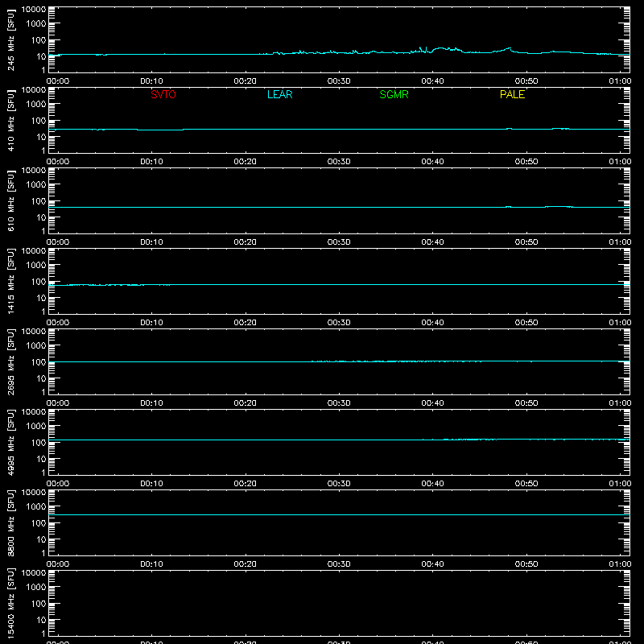Click 01:00 tick label under the 245 MHz plot

[620, 81]
